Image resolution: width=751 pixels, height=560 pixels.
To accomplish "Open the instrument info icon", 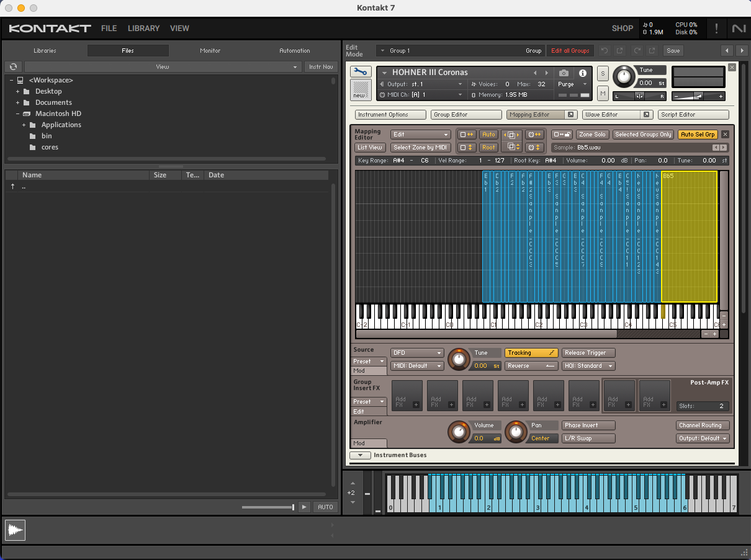I will (x=582, y=73).
